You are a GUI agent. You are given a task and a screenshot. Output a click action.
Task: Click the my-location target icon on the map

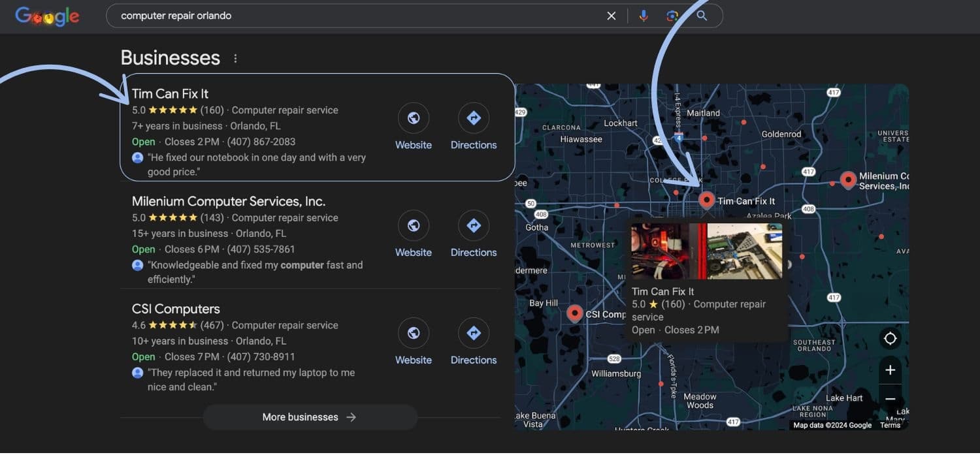click(890, 338)
